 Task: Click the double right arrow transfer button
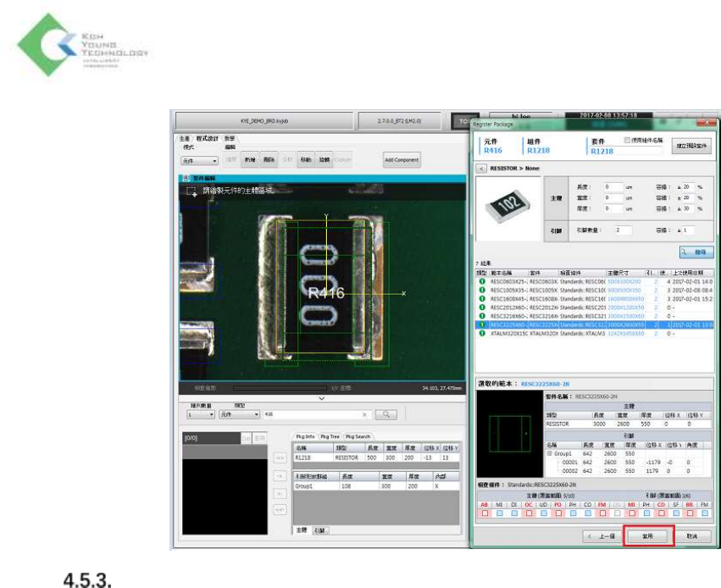tap(280, 458)
